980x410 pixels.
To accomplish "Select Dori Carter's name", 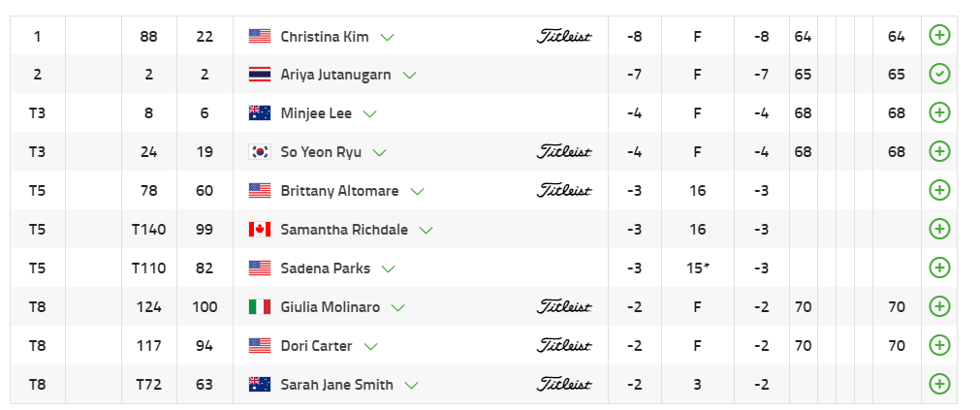I will pyautogui.click(x=316, y=346).
